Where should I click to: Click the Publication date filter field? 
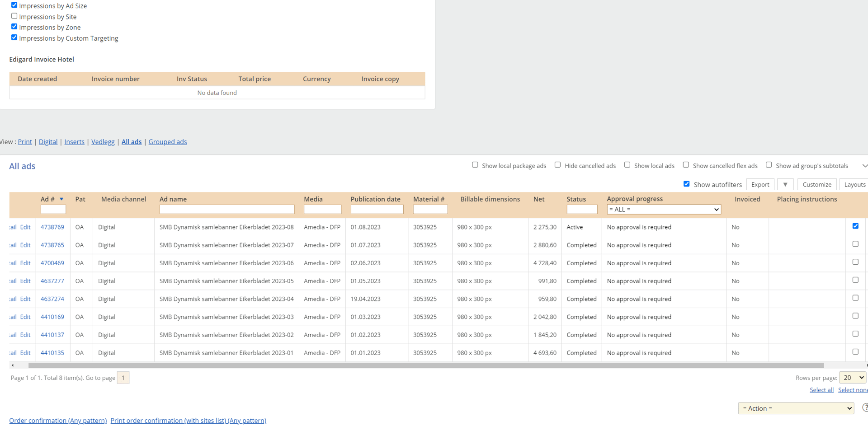pos(377,210)
